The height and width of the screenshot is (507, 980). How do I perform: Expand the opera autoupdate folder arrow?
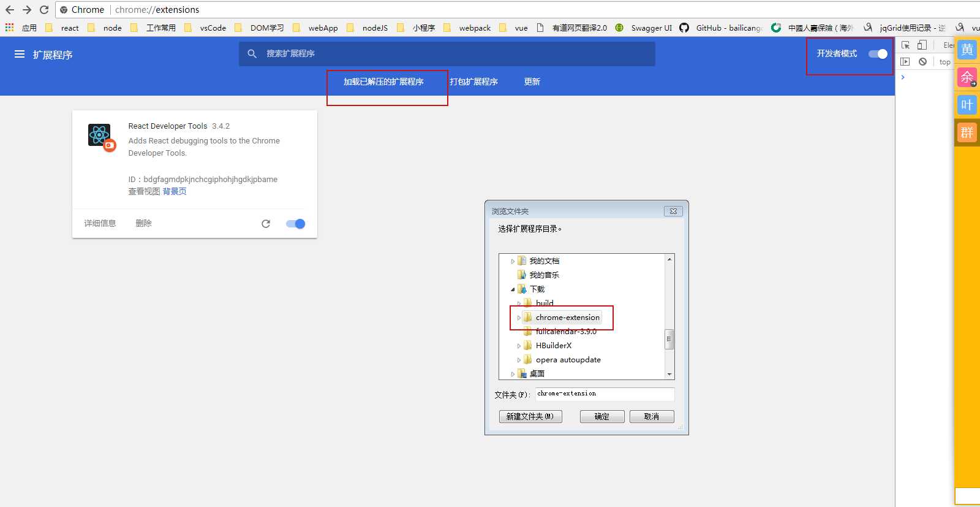pos(519,360)
